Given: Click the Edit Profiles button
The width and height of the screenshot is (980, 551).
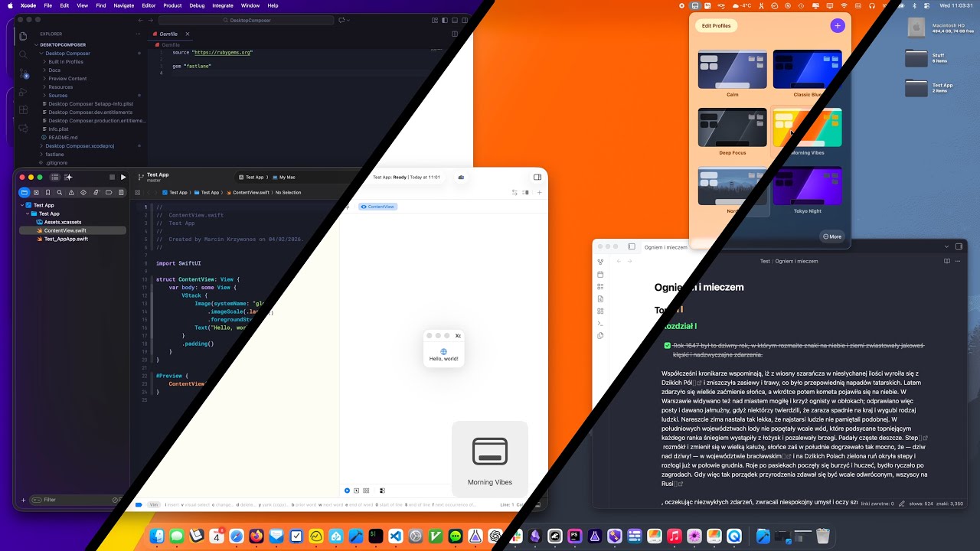Looking at the screenshot, I should pyautogui.click(x=716, y=26).
